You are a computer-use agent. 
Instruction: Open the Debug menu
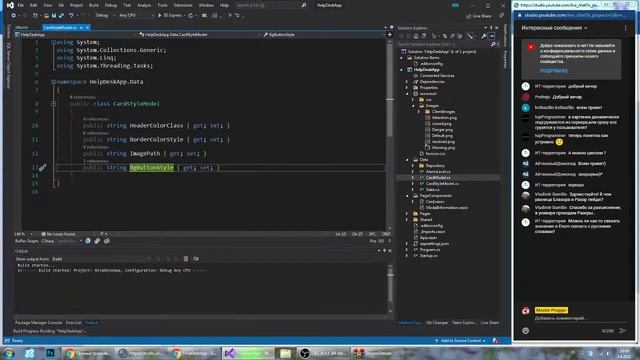click(111, 5)
